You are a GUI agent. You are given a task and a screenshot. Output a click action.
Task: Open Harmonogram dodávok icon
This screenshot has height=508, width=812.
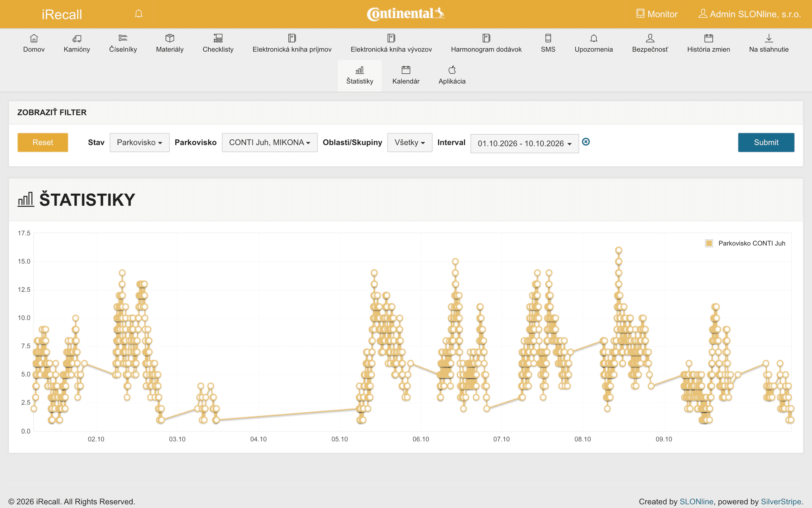click(x=486, y=38)
